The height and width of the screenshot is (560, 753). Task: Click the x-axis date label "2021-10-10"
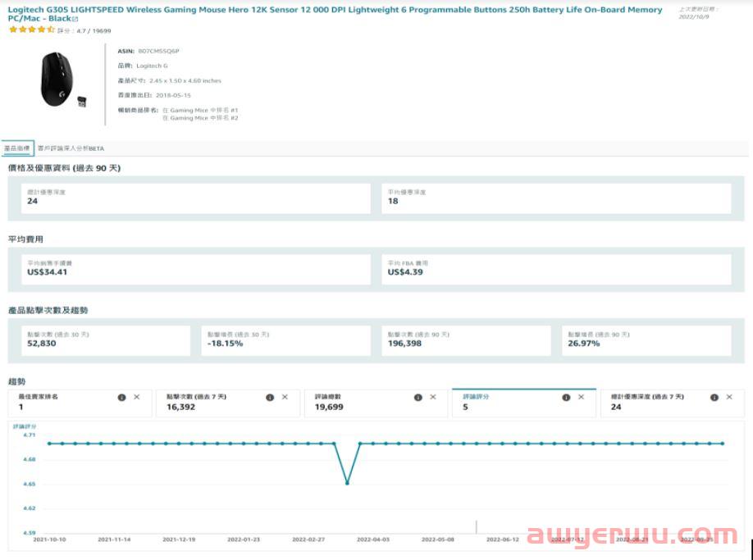pyautogui.click(x=49, y=540)
